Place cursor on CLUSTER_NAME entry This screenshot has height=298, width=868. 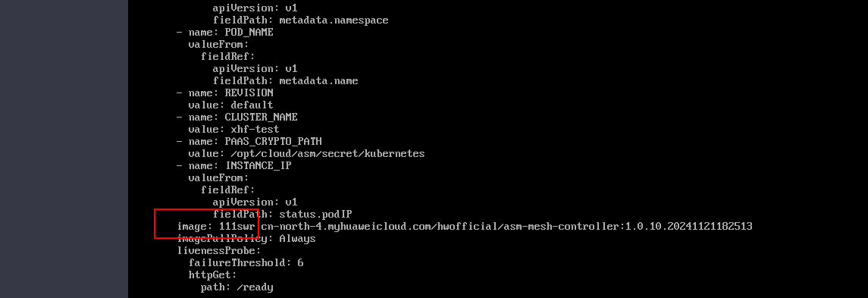pyautogui.click(x=237, y=118)
